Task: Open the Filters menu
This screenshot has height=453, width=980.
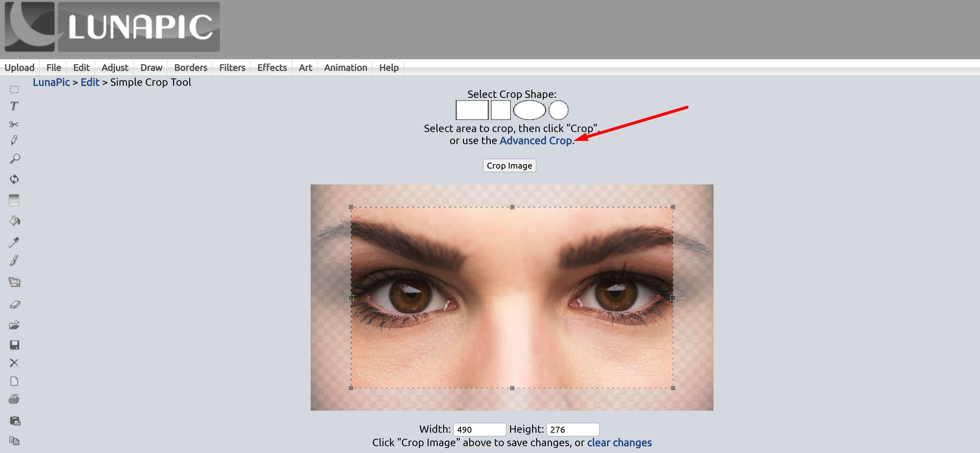Action: click(x=232, y=68)
